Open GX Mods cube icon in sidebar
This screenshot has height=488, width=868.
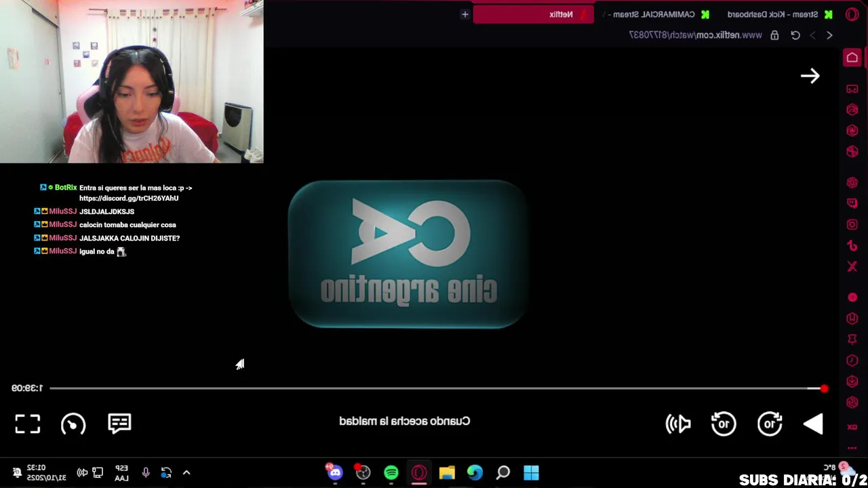click(x=852, y=151)
